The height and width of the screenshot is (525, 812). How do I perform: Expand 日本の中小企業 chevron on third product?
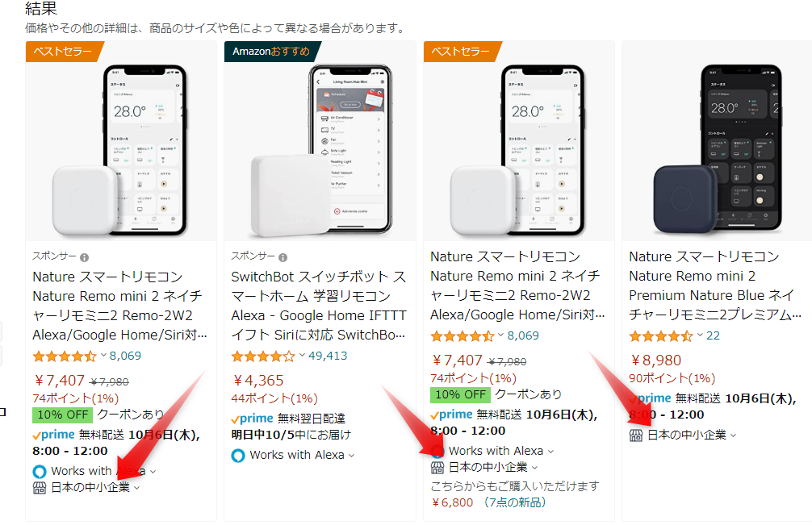(x=535, y=468)
